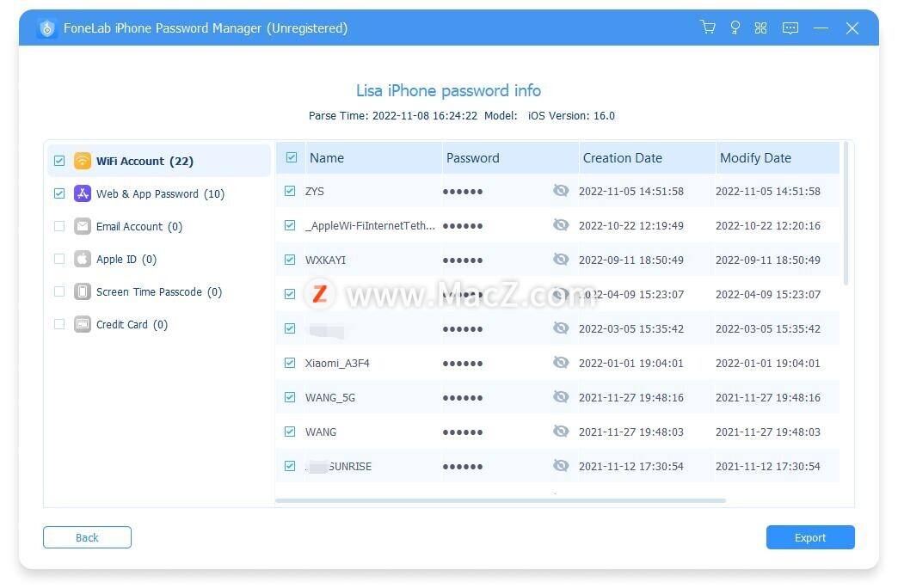
Task: Open the feedback chat bubble icon
Action: pos(790,28)
